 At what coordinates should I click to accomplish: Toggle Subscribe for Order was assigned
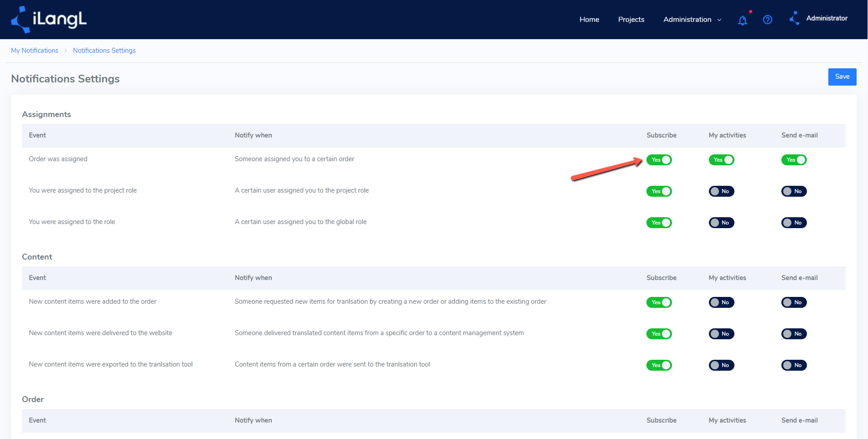pyautogui.click(x=659, y=160)
